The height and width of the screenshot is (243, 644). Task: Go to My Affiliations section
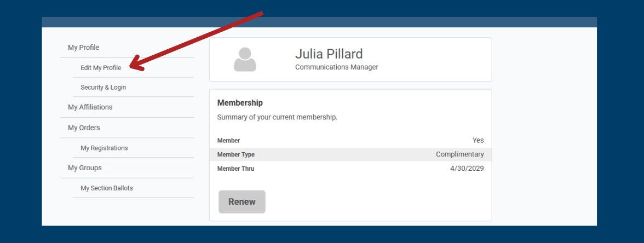[90, 107]
